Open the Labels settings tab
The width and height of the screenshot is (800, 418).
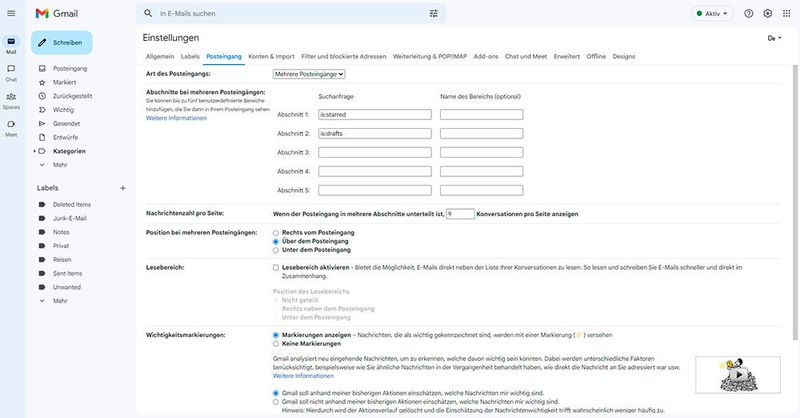tap(190, 57)
